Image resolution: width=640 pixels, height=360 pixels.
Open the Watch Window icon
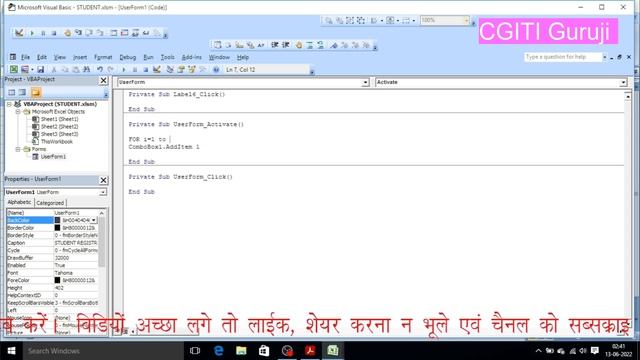[x=135, y=33]
